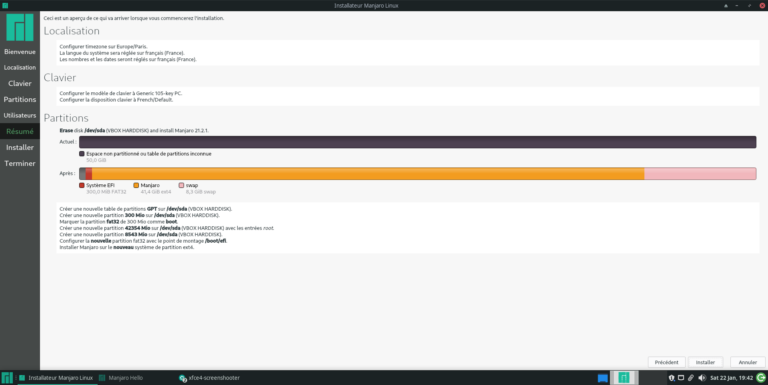The image size is (768, 385).
Task: Click the 'table de partitions GPT' line
Action: [145, 209]
